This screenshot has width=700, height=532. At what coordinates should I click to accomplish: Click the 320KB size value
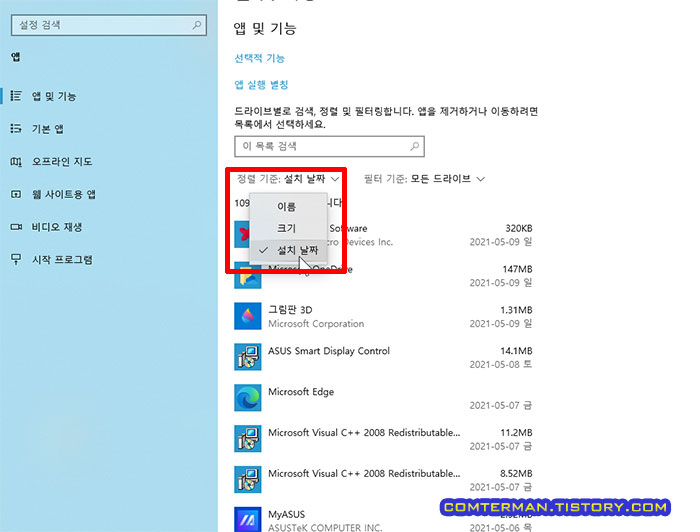tap(519, 228)
